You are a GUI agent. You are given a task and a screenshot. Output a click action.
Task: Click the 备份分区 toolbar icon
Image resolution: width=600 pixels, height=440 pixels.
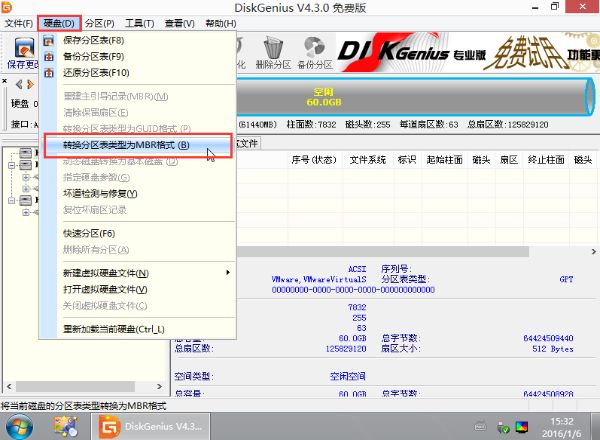pyautogui.click(x=315, y=53)
